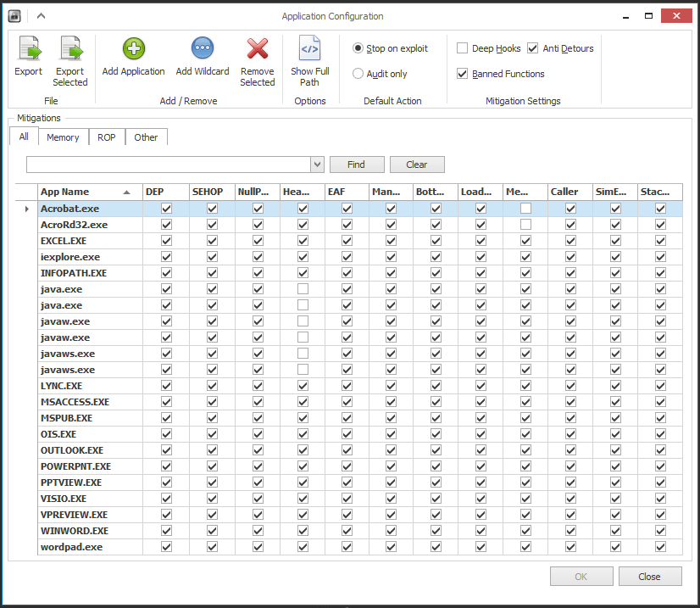The width and height of the screenshot is (700, 608).
Task: Select the Stop on exploit radio button
Action: pos(358,48)
